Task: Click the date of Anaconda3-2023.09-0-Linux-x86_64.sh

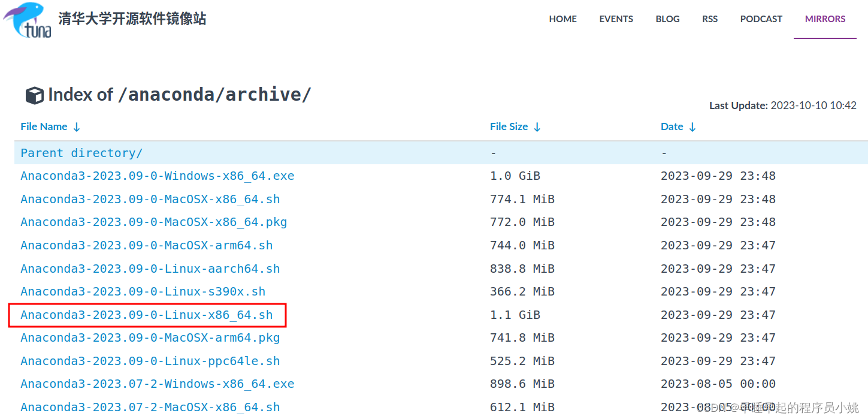Action: pyautogui.click(x=718, y=315)
